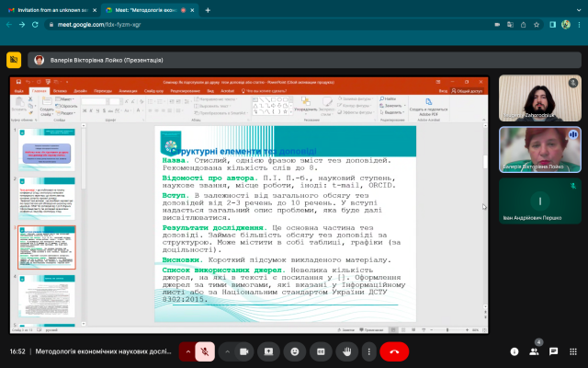Open audio settings arrow next to microphone
Screen dimensions: 588x368
(x=188, y=351)
